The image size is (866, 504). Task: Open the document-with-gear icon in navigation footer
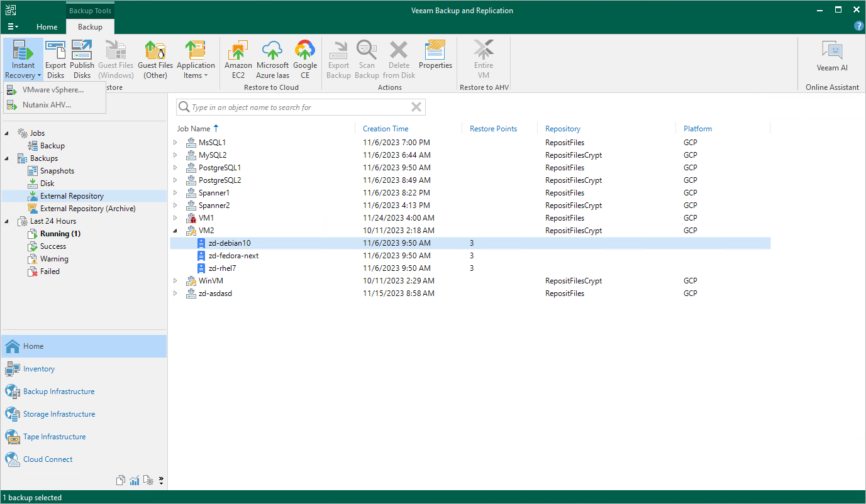tap(148, 481)
